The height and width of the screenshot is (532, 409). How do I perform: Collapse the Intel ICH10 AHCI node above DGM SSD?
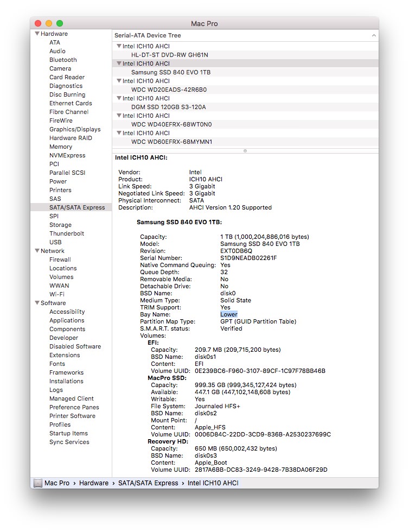pyautogui.click(x=119, y=98)
